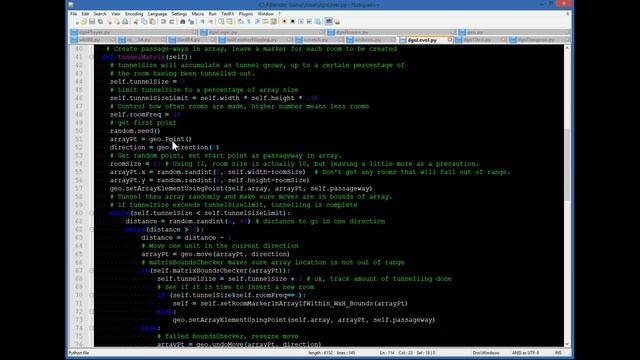Collapse the roomFreq if fold at line 70
This screenshot has width=640, height=360.
(91, 295)
